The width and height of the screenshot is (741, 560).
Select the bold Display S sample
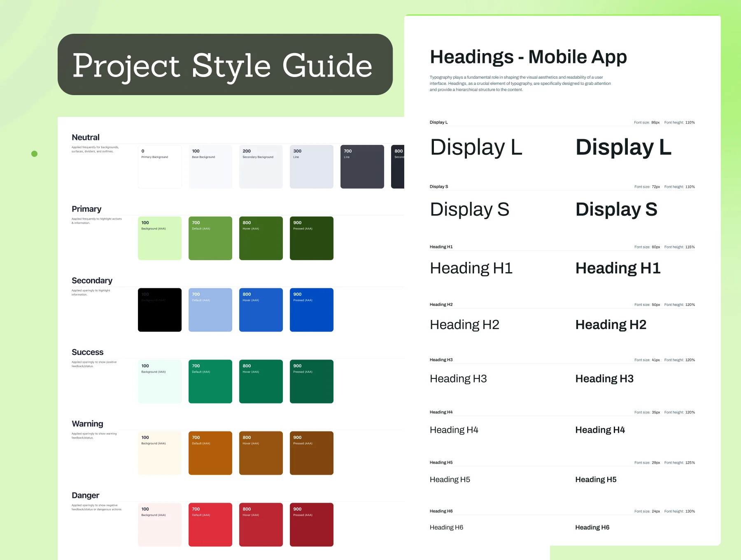tap(616, 210)
